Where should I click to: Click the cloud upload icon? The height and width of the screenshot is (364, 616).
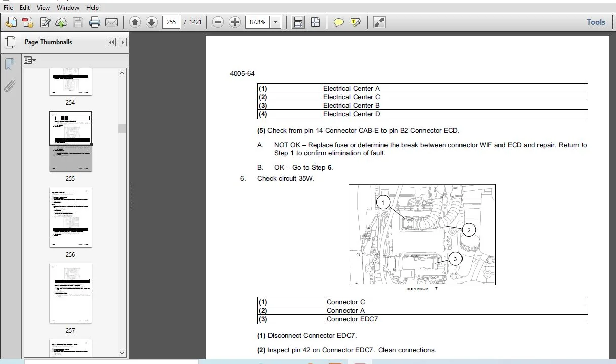tap(61, 22)
